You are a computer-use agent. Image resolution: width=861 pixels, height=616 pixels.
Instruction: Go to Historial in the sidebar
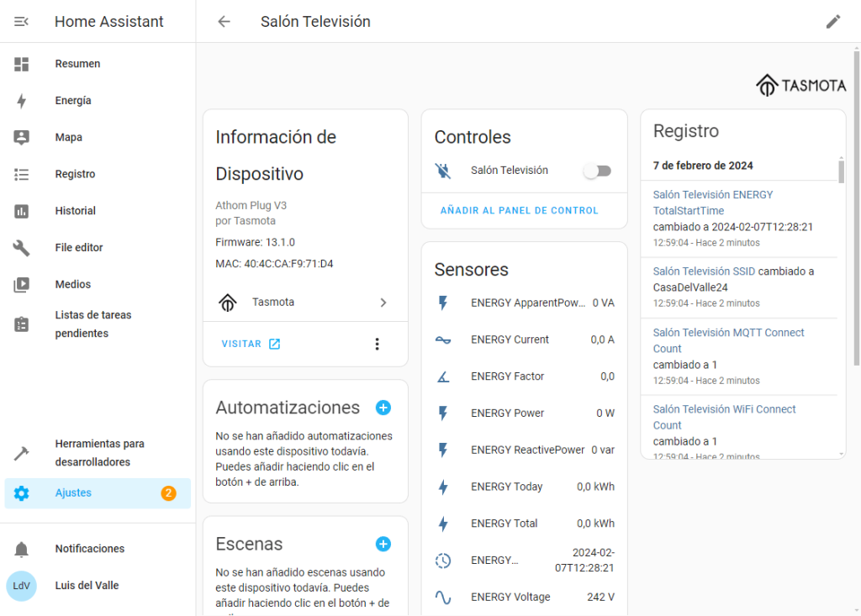tap(75, 211)
